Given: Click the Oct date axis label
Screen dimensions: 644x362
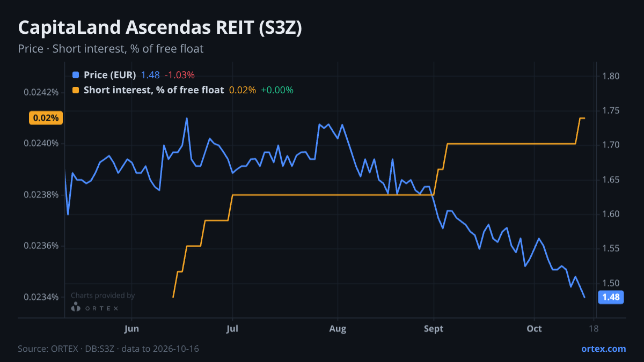Looking at the screenshot, I should [x=535, y=329].
